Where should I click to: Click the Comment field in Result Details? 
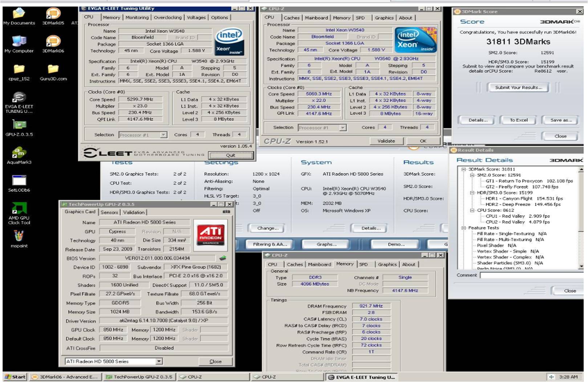[x=532, y=275]
